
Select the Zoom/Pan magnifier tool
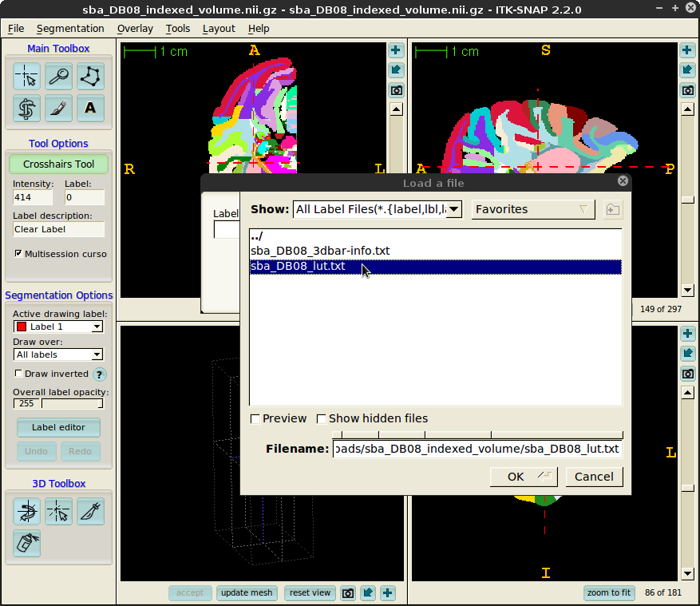coord(58,77)
